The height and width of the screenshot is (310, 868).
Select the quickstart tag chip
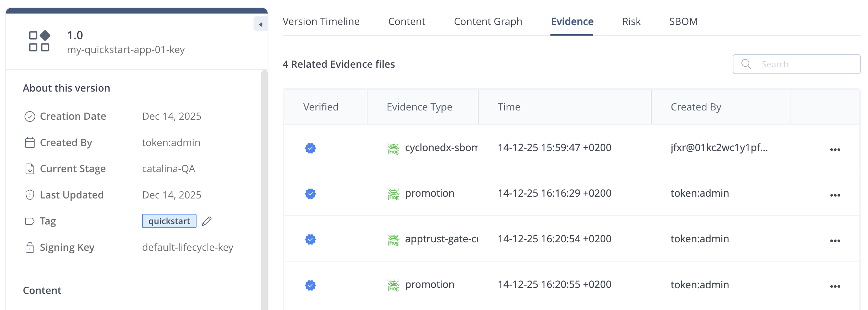(169, 221)
